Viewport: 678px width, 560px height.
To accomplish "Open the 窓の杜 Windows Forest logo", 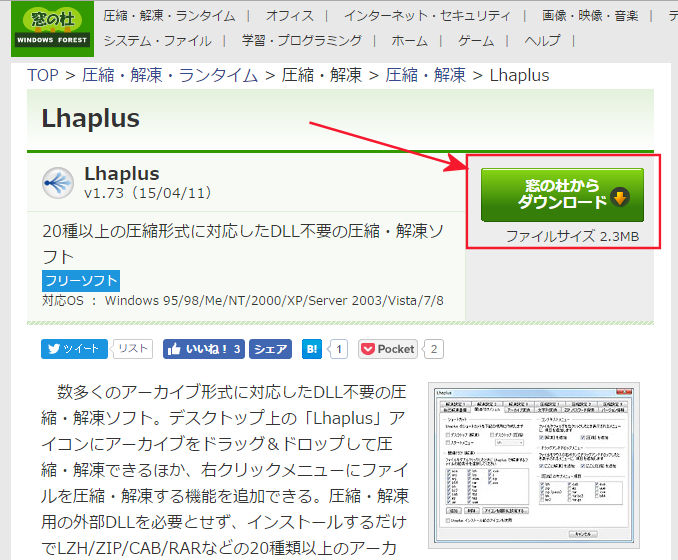I will [x=52, y=29].
